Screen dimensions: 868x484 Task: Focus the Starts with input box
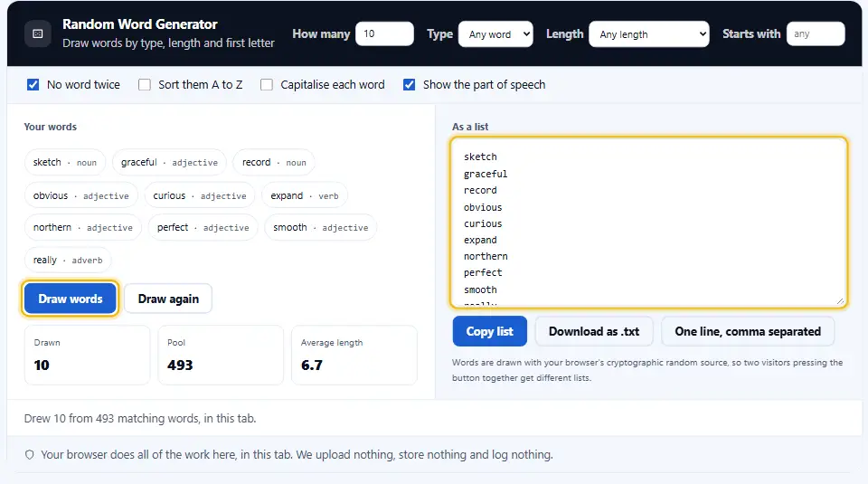816,33
